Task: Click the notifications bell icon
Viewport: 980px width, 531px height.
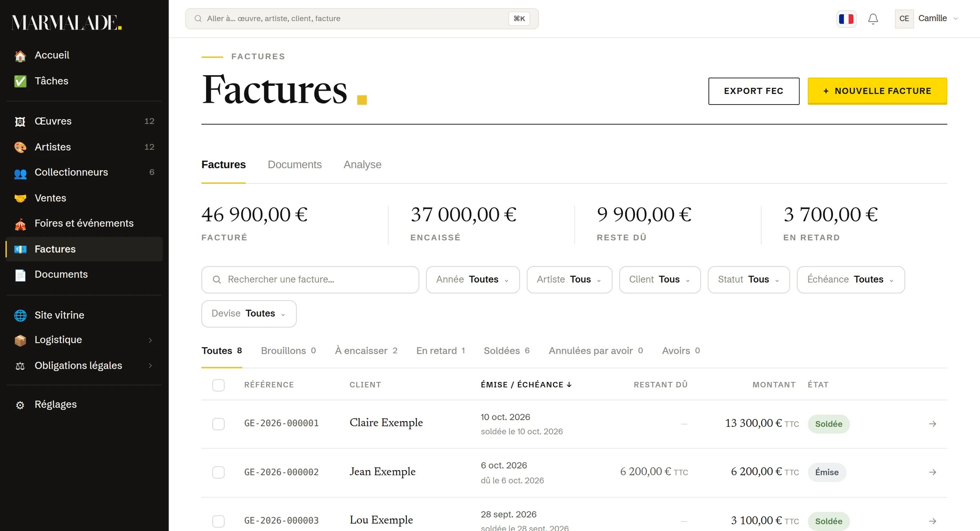Action: 873,19
